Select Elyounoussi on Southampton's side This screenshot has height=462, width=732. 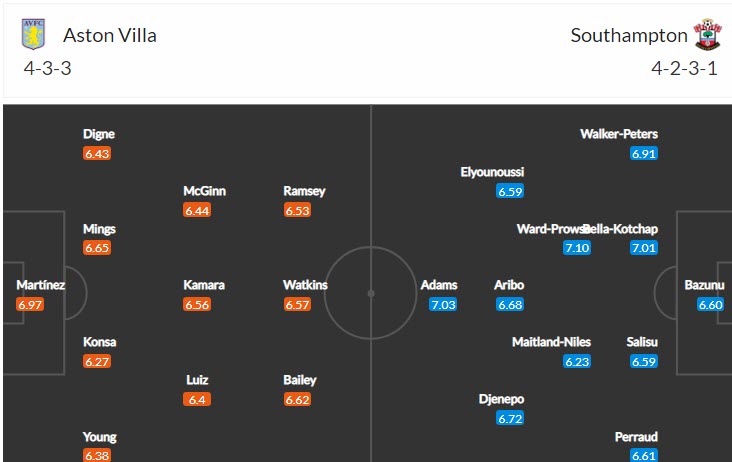(x=492, y=172)
